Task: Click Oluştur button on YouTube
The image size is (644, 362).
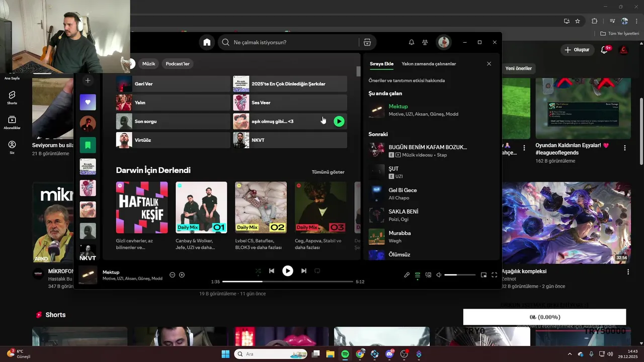Action: click(577, 50)
